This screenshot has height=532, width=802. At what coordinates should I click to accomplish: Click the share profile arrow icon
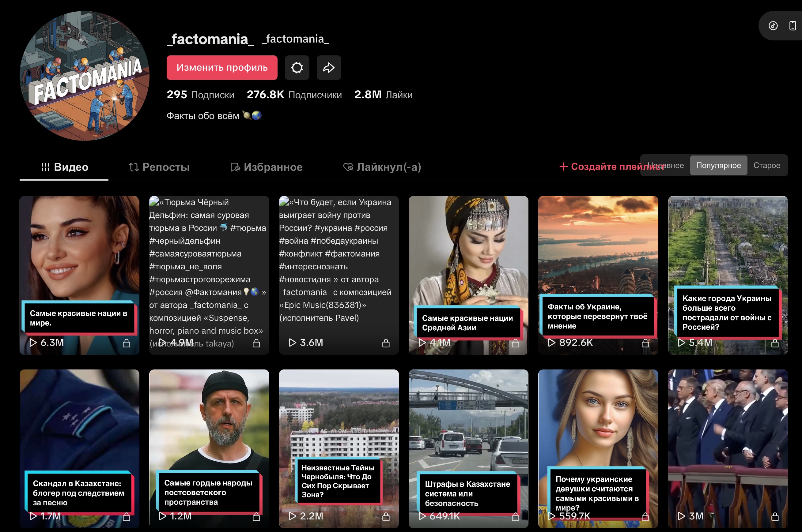click(x=328, y=68)
